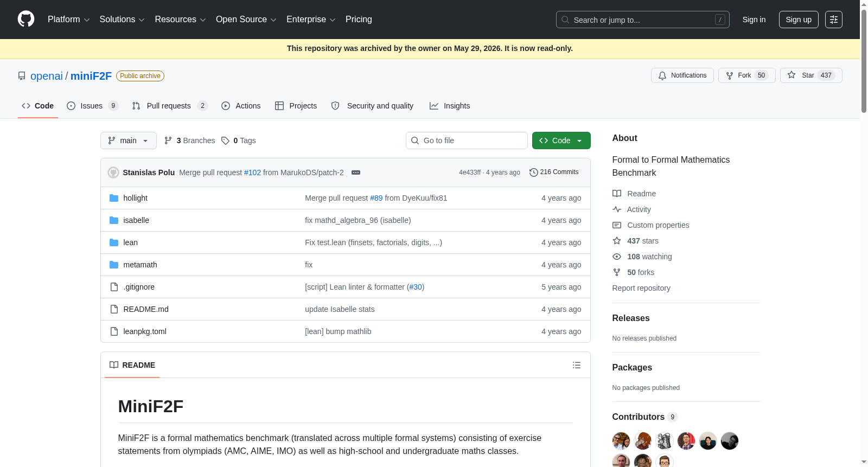Click the Sign in link
This screenshot has height=467, width=868.
754,20
